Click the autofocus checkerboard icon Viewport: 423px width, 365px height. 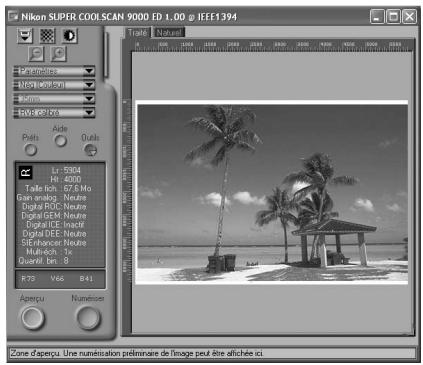coord(47,36)
